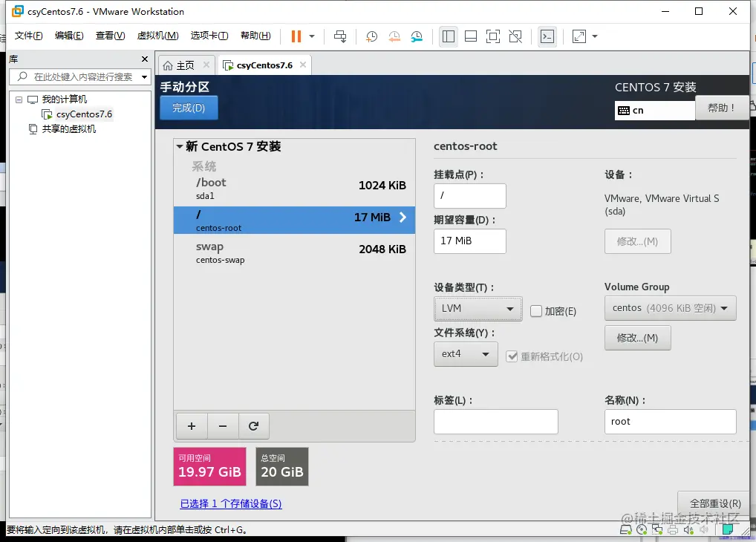Switch to the csyCentos7.6 tab

click(x=264, y=65)
